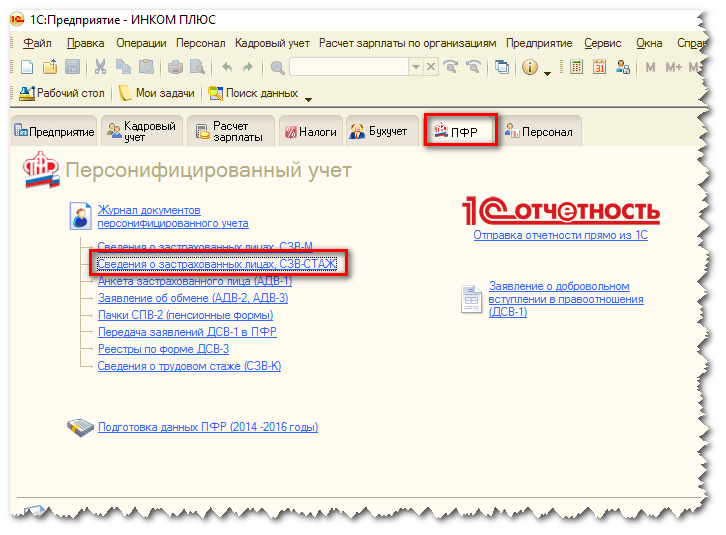Screen dimensions: 726x535
Task: Open Реестры по форме ДСВ-3 link
Action: (163, 349)
